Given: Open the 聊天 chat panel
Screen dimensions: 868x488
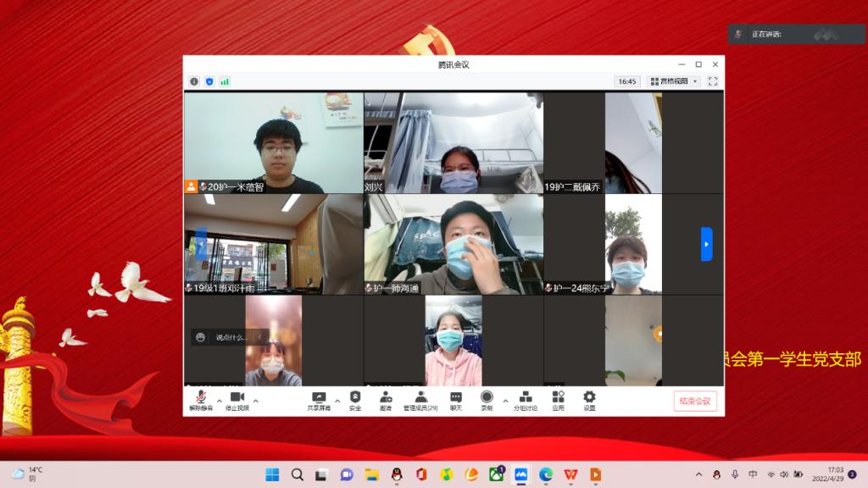Looking at the screenshot, I should pos(456,399).
